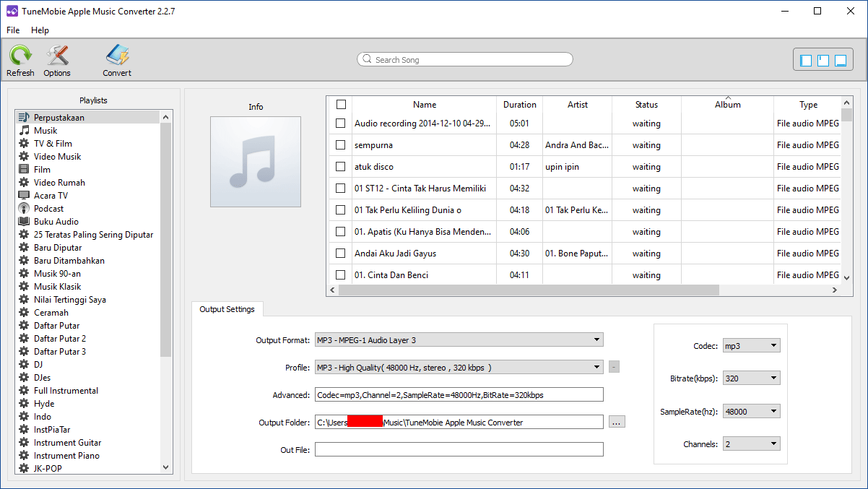Click the song table vertical scrollbar down arrow

click(847, 277)
